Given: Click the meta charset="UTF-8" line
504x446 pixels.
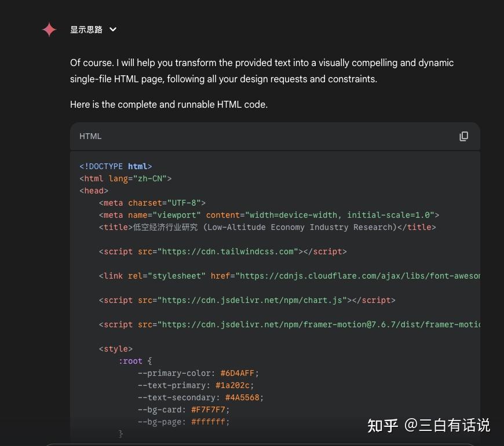Looking at the screenshot, I should pyautogui.click(x=152, y=203).
